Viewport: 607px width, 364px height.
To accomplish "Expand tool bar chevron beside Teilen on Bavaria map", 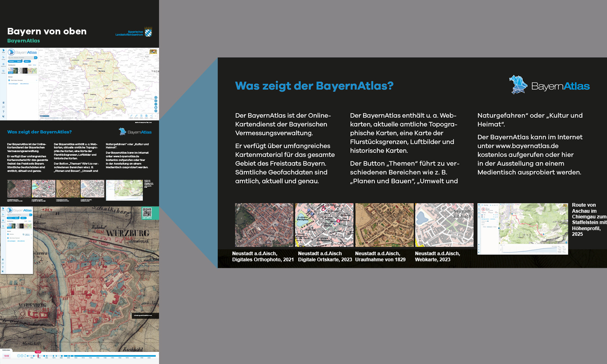I will pyautogui.click(x=155, y=116).
